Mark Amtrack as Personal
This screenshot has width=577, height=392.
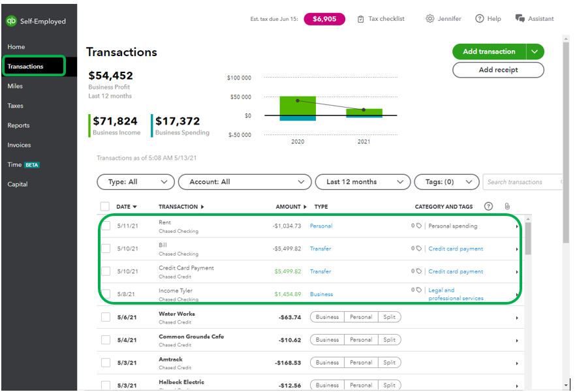tap(361, 363)
